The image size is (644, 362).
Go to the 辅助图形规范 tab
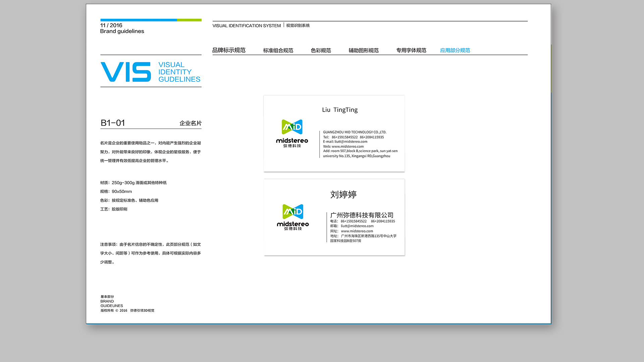pos(364,50)
